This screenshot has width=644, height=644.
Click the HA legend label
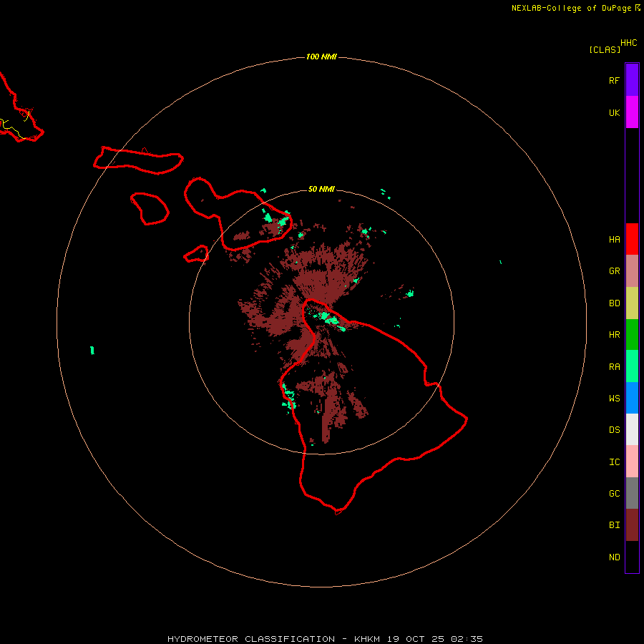click(x=614, y=240)
